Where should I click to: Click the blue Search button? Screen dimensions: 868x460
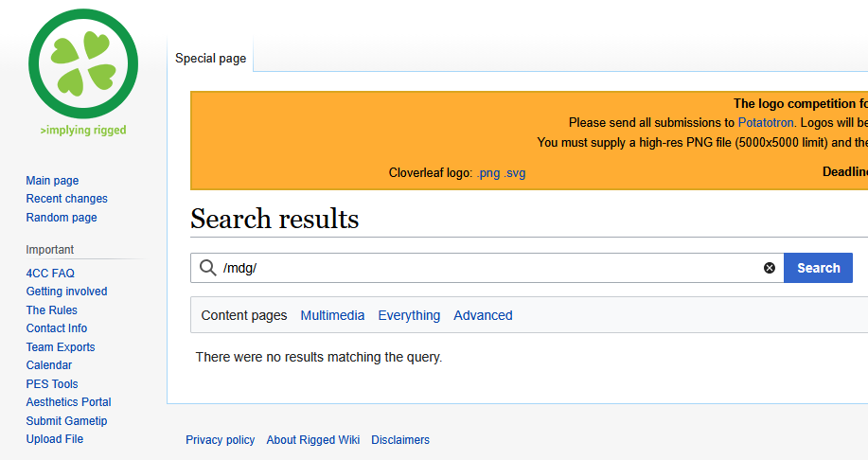(818, 268)
